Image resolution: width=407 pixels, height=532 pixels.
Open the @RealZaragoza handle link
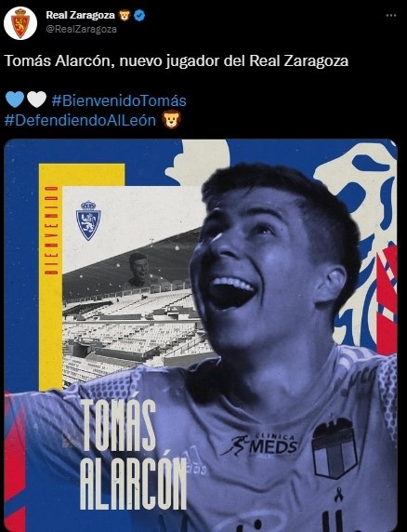82,29
